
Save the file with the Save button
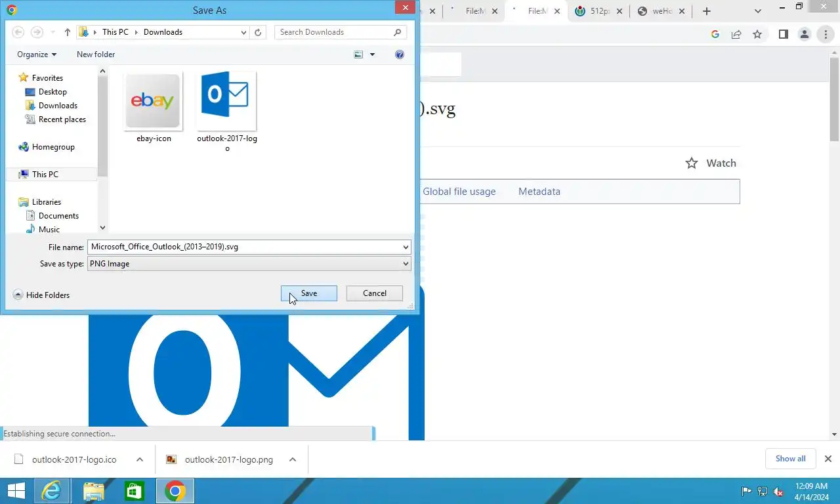click(x=308, y=293)
